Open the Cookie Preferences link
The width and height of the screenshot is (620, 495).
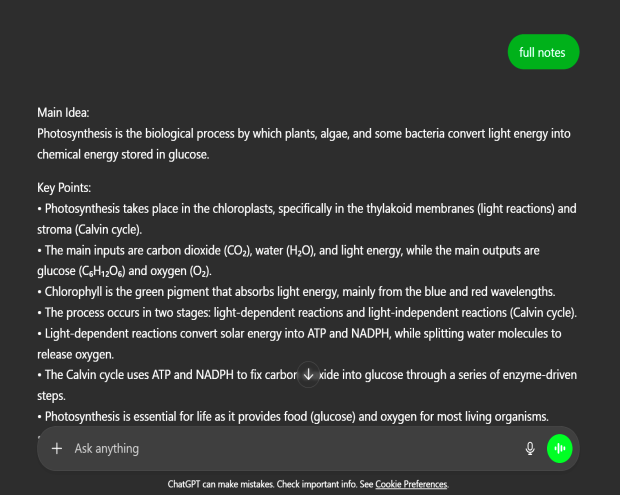tap(411, 484)
